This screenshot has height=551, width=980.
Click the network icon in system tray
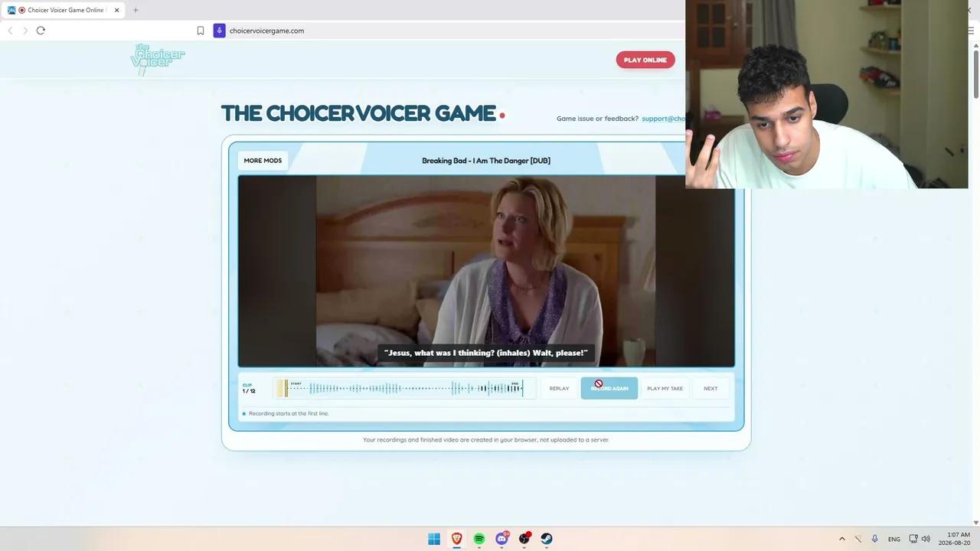(x=913, y=539)
